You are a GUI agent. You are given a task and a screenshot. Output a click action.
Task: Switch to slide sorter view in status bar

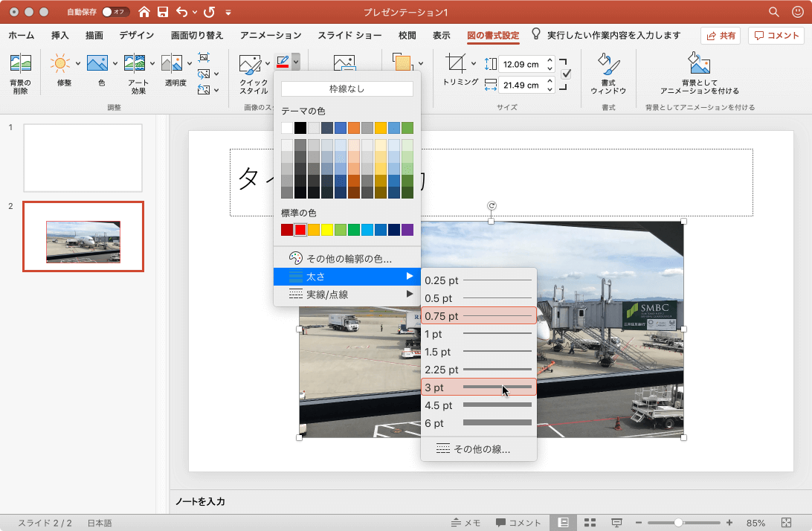click(x=590, y=523)
